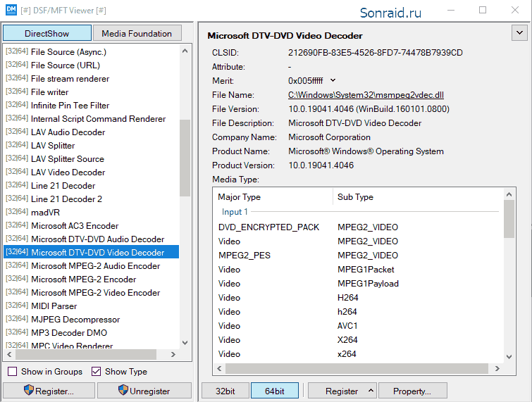The height and width of the screenshot is (402, 532).
Task: Click the Merit value 0x005fffff
Action: coord(305,81)
